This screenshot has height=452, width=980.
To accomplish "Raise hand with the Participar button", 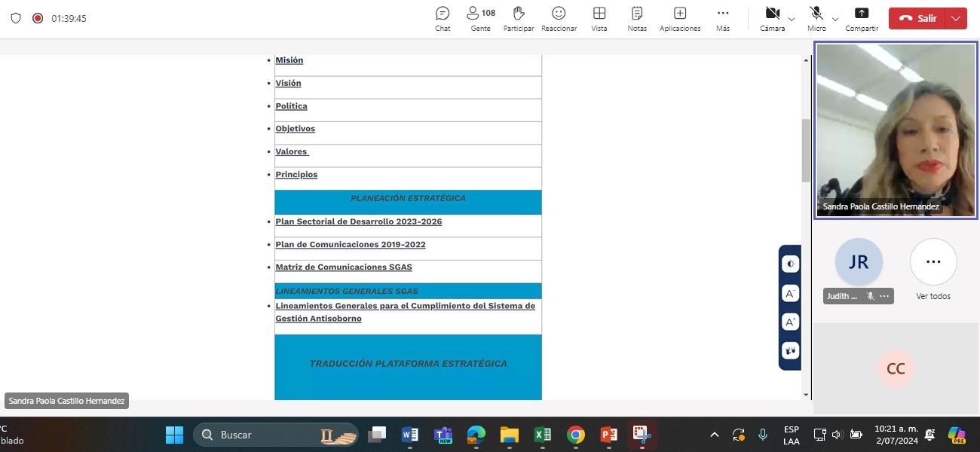I will (x=519, y=19).
